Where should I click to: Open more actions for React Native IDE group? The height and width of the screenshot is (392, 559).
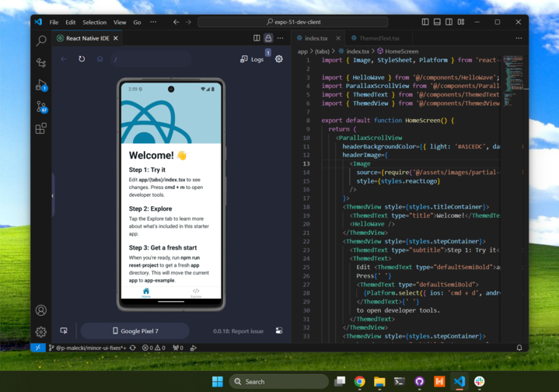click(280, 38)
